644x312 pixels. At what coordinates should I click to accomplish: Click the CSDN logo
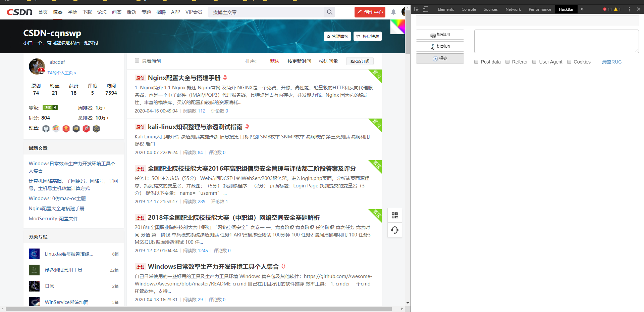(x=19, y=12)
